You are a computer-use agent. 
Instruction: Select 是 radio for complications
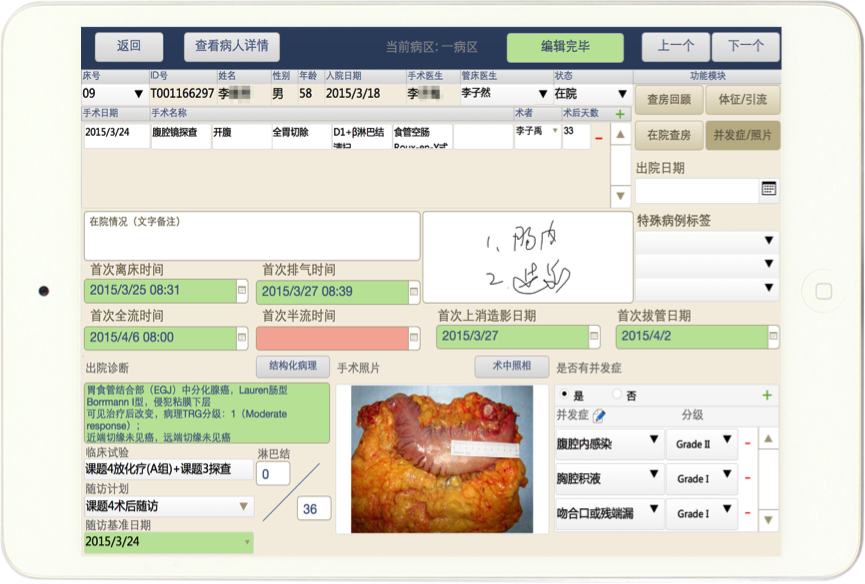click(x=567, y=395)
